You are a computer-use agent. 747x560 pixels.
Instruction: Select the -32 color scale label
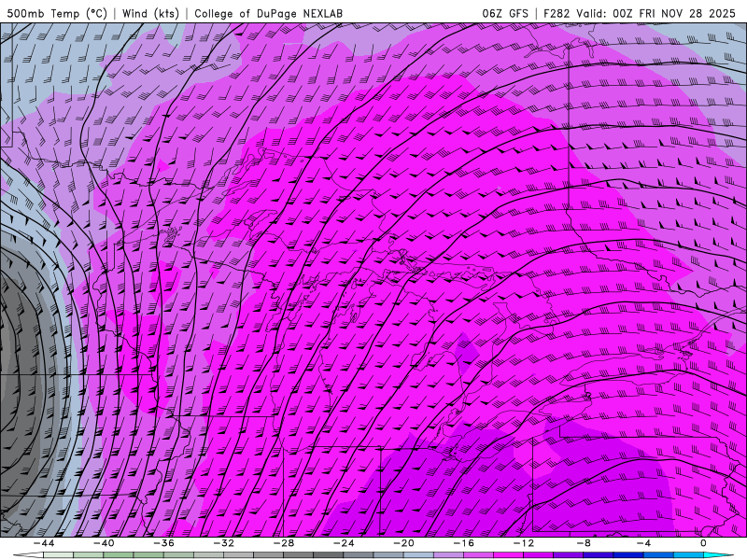tap(224, 543)
